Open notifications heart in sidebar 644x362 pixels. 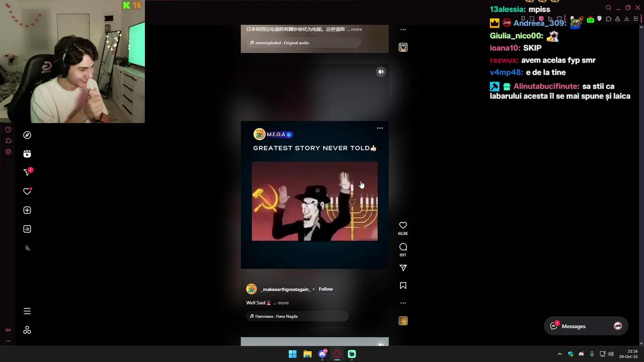(x=27, y=192)
